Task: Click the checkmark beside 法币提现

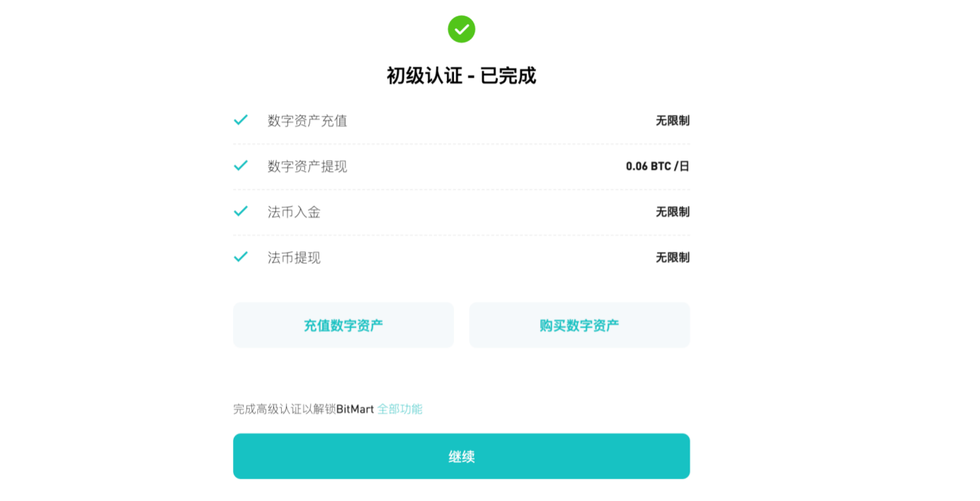Action: tap(241, 257)
